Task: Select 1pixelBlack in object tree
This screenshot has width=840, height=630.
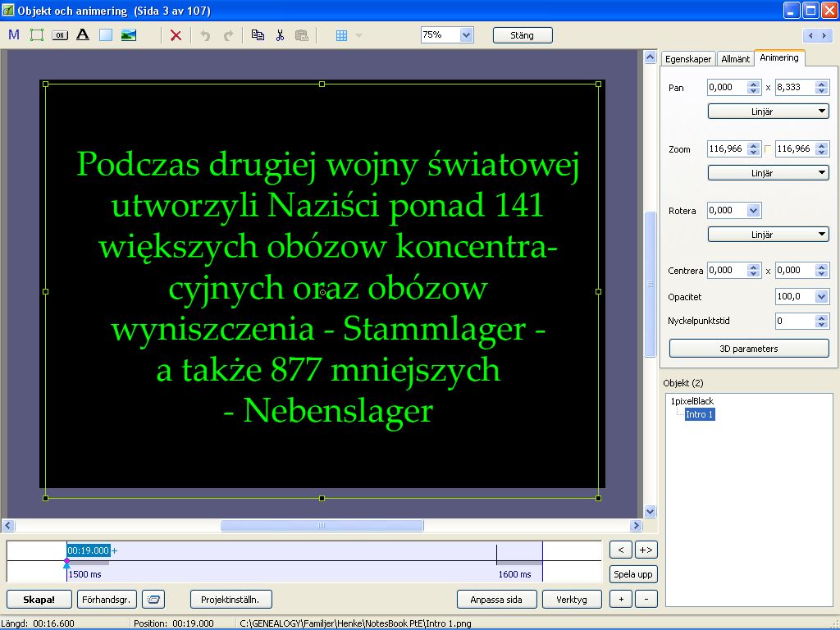Action: click(692, 401)
